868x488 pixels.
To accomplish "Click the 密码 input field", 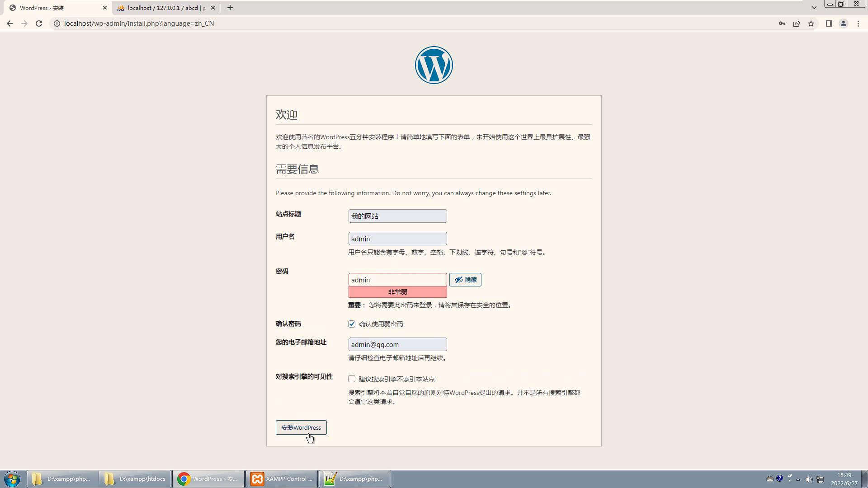I will (x=397, y=280).
